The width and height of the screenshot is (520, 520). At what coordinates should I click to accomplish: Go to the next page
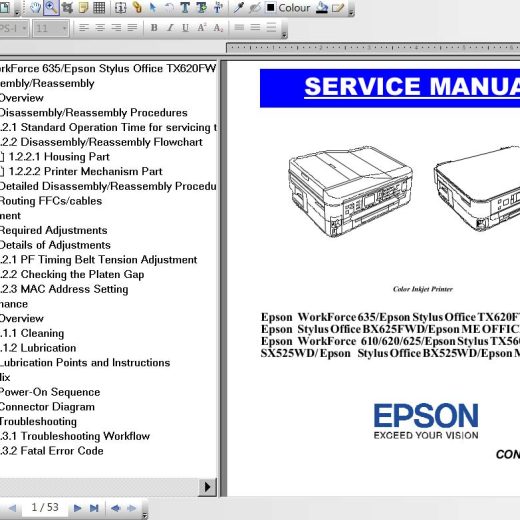(x=77, y=508)
